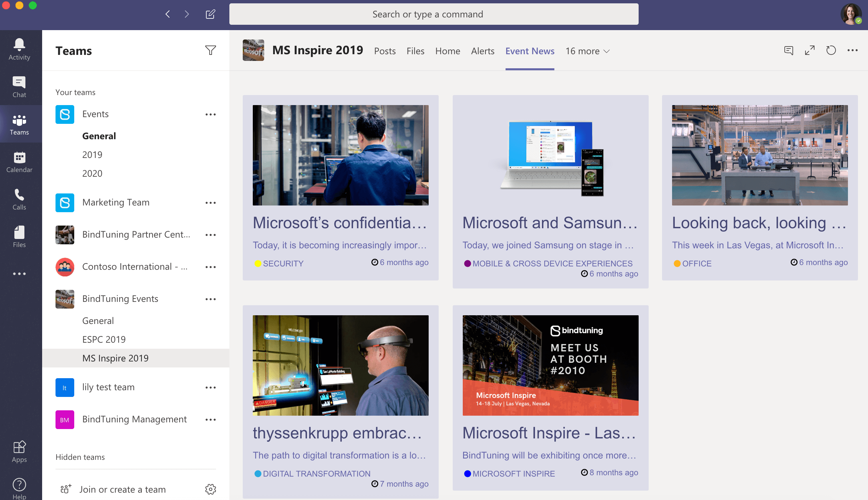Image resolution: width=868 pixels, height=500 pixels.
Task: Open more options for Contoso International
Action: coord(210,267)
